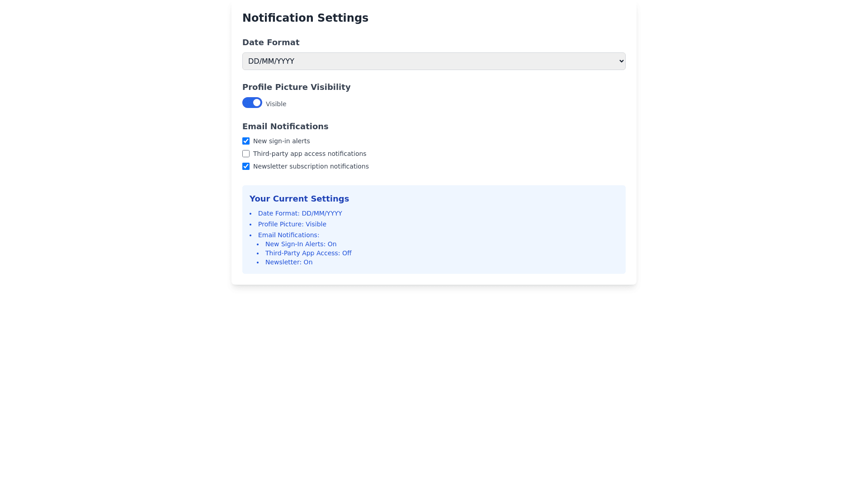
Task: Click summary item 'Newsletter: On'
Action: (x=288, y=262)
